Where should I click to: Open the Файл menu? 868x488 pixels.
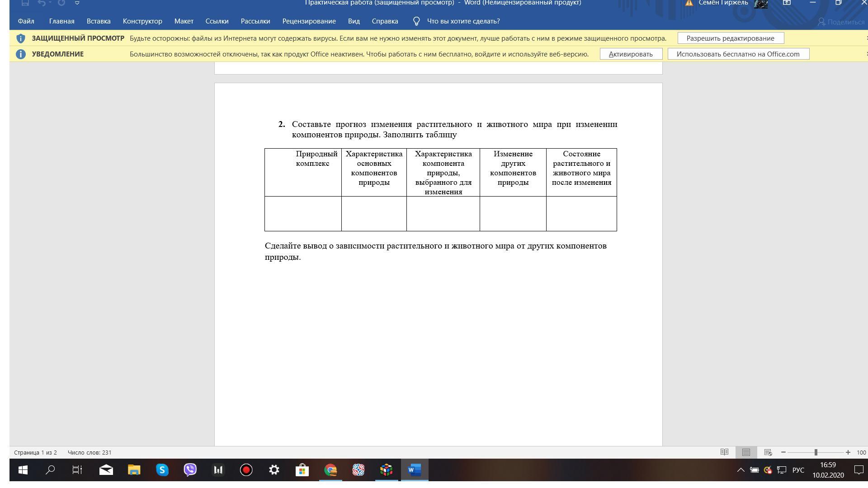click(x=26, y=21)
